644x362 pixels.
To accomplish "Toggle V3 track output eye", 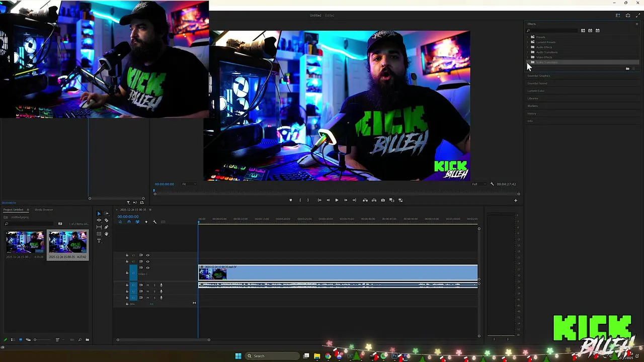I will [147, 255].
